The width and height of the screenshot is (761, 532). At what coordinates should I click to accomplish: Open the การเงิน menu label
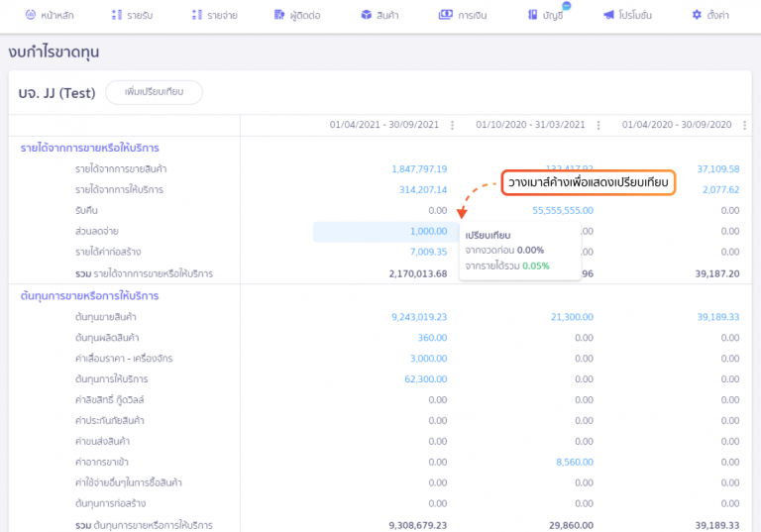tap(471, 16)
